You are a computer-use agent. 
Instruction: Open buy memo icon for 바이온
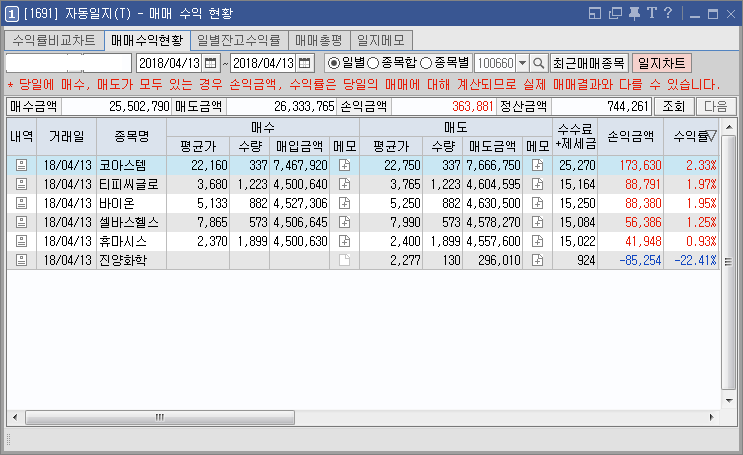click(x=344, y=203)
